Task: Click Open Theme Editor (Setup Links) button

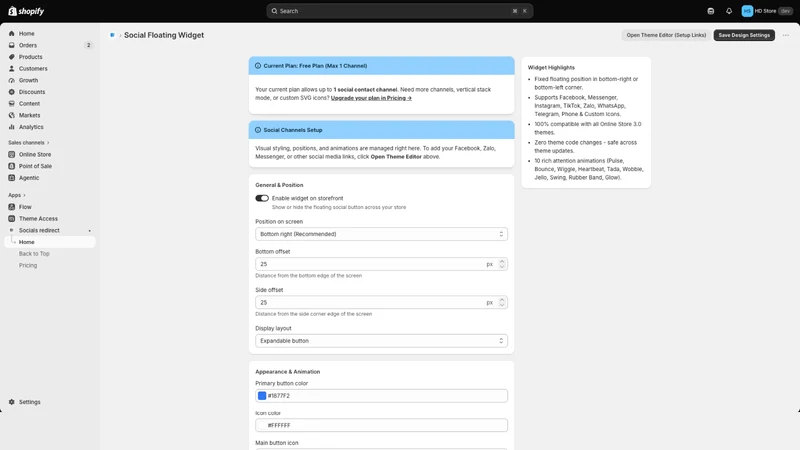Action: coord(666,35)
